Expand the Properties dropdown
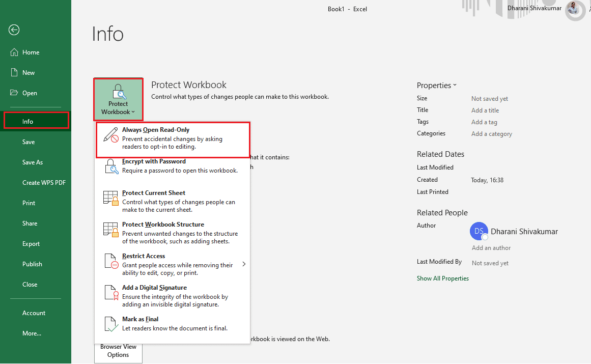Screen dimensions: 591x364 pos(436,86)
